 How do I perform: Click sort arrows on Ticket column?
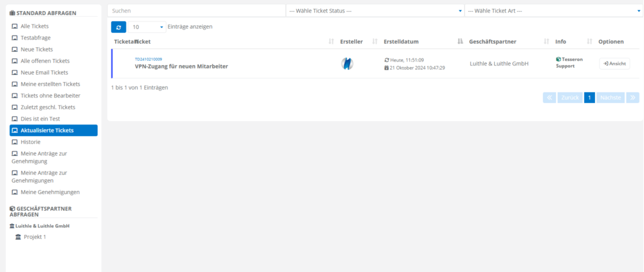[331, 41]
